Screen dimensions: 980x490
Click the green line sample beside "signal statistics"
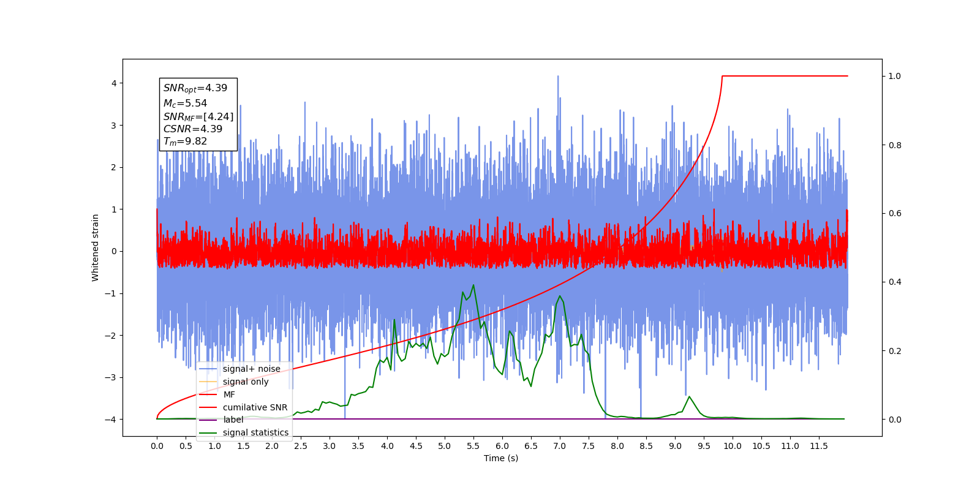208,432
